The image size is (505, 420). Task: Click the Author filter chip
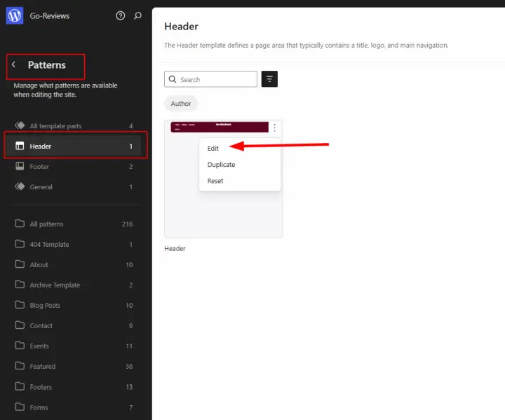181,104
